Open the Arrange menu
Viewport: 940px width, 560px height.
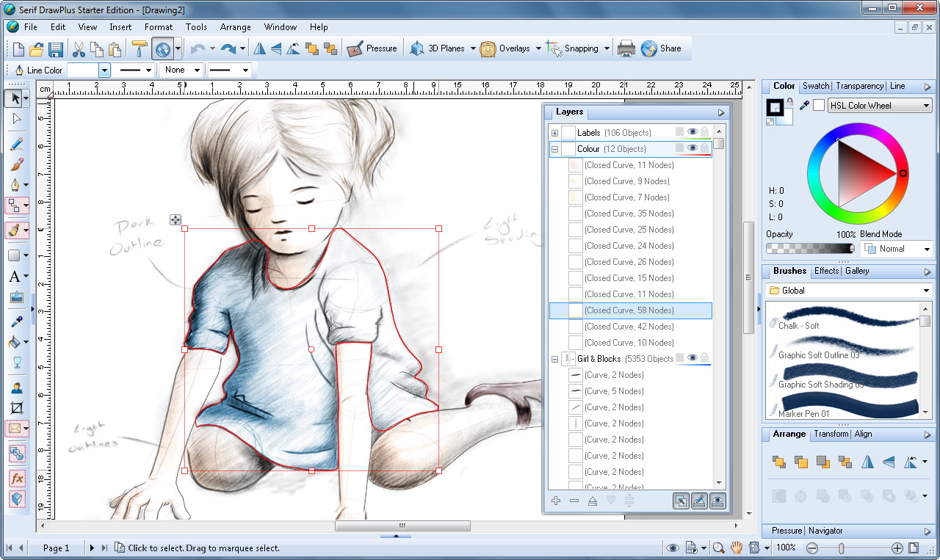click(x=235, y=27)
